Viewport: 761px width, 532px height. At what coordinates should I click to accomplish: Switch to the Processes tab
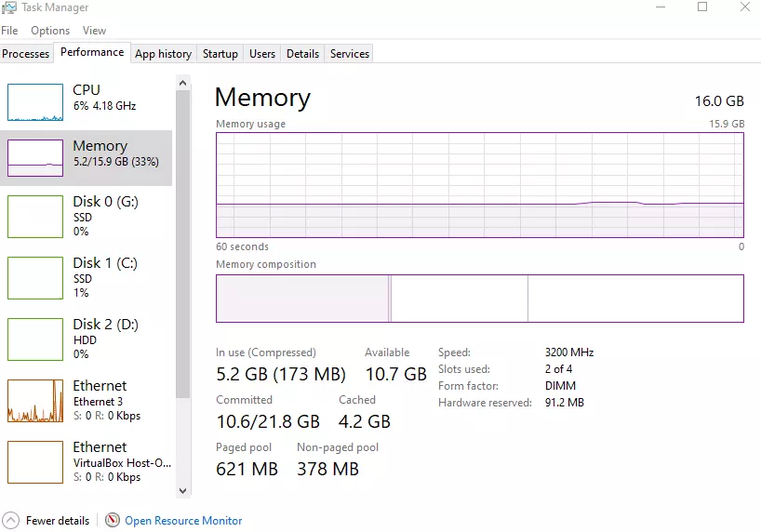coord(26,54)
